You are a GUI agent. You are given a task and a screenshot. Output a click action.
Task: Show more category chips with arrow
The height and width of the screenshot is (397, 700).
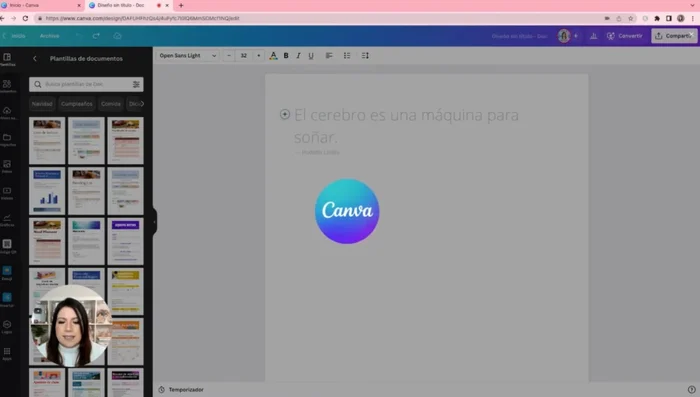coord(142,104)
